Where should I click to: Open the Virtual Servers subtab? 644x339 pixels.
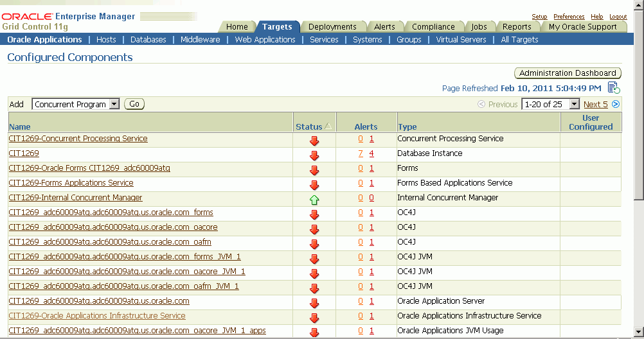(461, 40)
